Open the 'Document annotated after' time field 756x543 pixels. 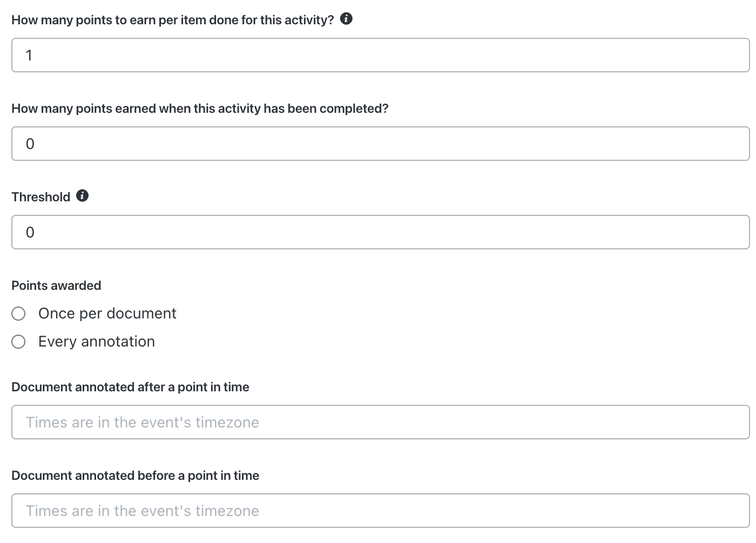(x=381, y=422)
